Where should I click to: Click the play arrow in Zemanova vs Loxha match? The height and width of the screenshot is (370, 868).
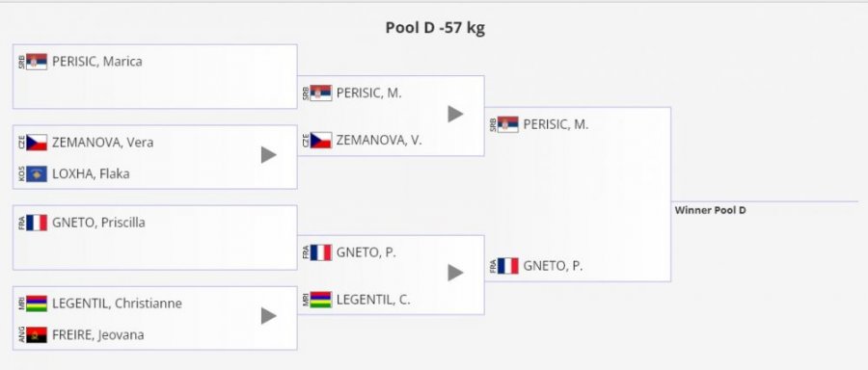[268, 155]
